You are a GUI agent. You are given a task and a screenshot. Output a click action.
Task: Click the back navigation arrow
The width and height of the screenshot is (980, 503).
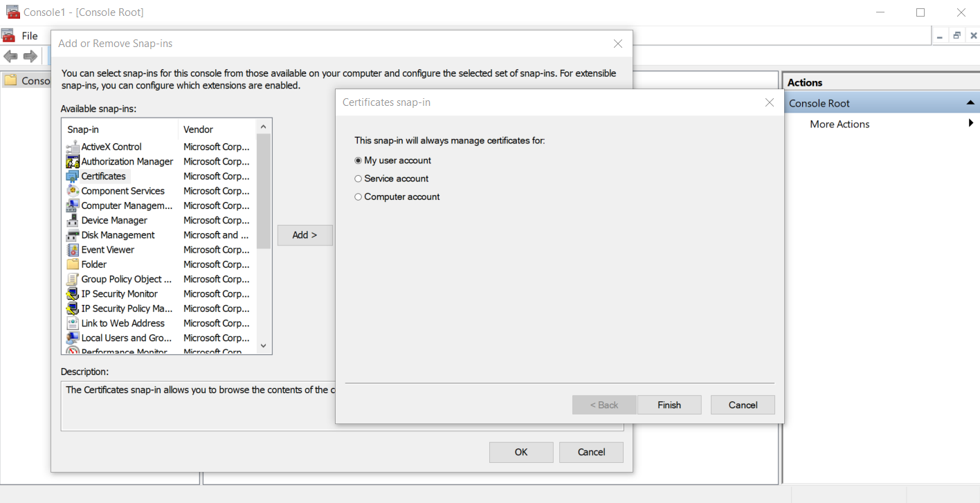point(11,56)
